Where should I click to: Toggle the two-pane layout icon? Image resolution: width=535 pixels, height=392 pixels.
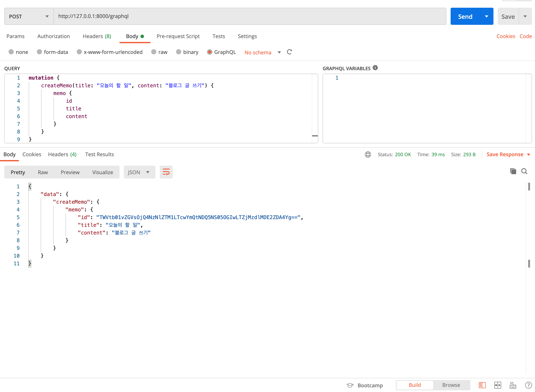498,385
